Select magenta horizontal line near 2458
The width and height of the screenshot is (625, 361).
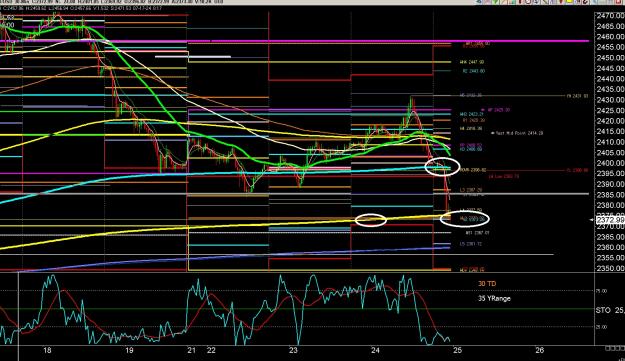pos(295,41)
